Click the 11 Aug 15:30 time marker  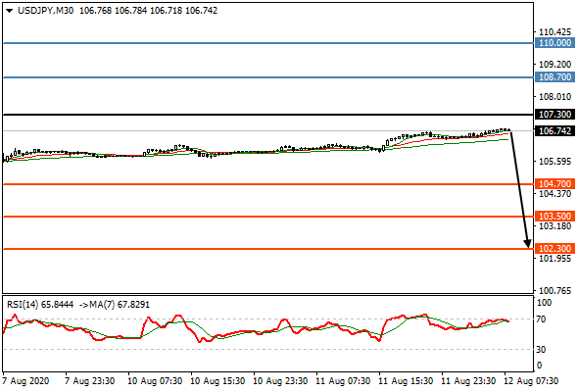click(406, 381)
